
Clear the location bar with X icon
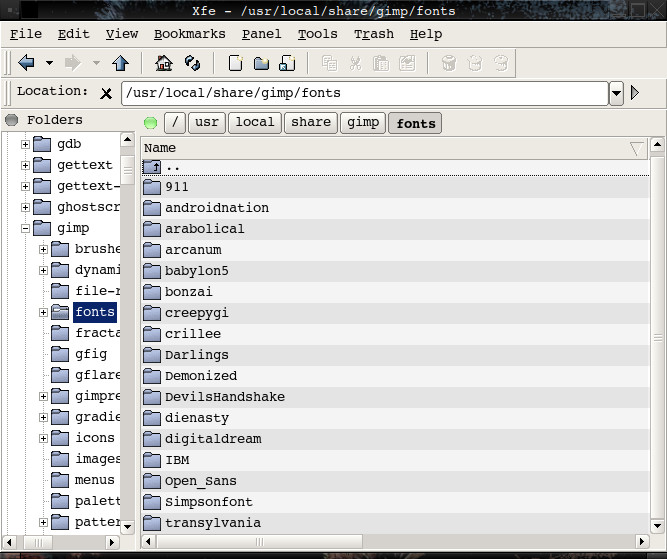point(106,94)
